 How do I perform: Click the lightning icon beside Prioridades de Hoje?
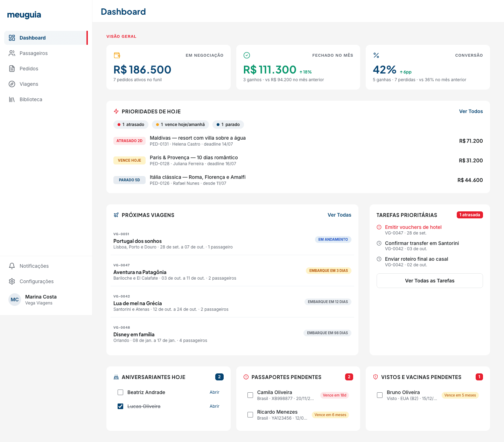pyautogui.click(x=116, y=111)
